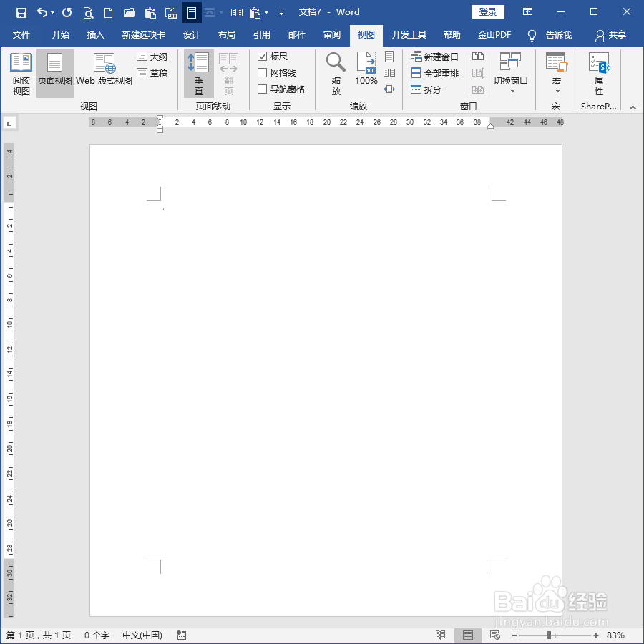Viewport: 644px width, 644px height.
Task: Switch to 大纲 outline view
Action: pyautogui.click(x=152, y=57)
